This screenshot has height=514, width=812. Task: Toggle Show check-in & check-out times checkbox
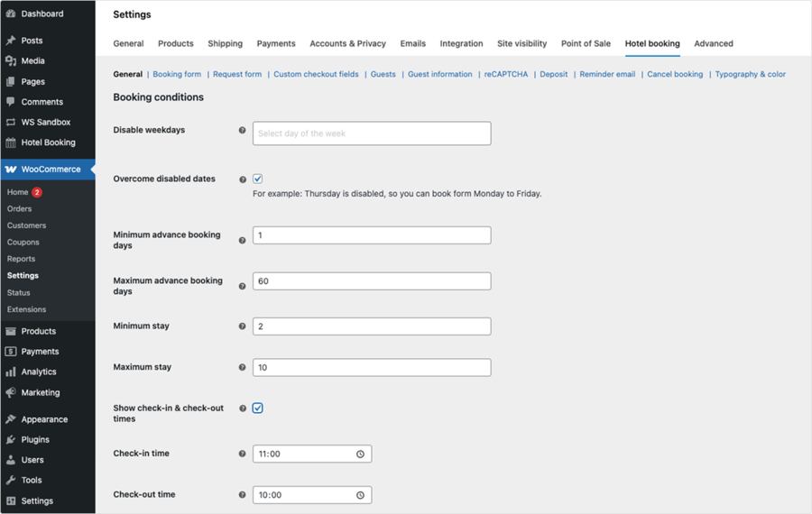click(258, 408)
